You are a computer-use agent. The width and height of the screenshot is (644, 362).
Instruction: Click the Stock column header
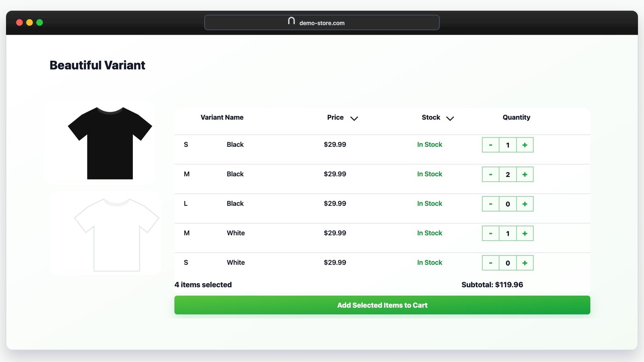[431, 117]
